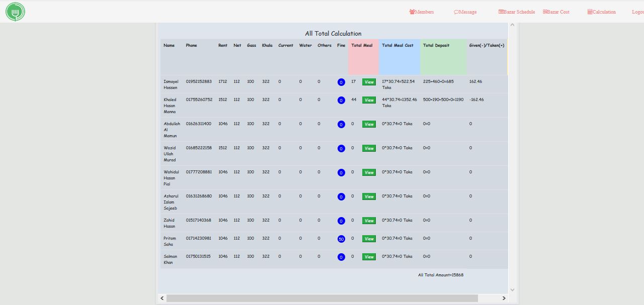Viewport: 644px width, 305px height.
Task: Click phone number 01714230981
Action: [198, 238]
